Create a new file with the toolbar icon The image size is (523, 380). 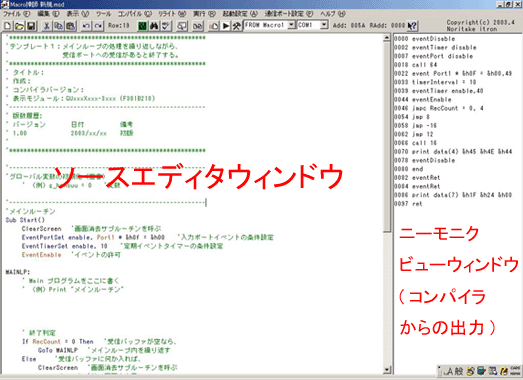tap(8, 26)
